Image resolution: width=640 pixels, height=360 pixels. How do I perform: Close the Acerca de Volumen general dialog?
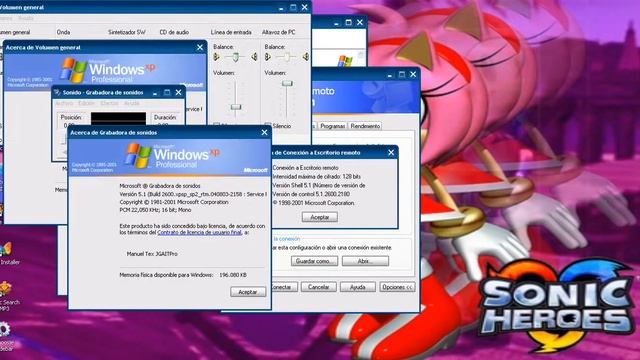coord(200,47)
